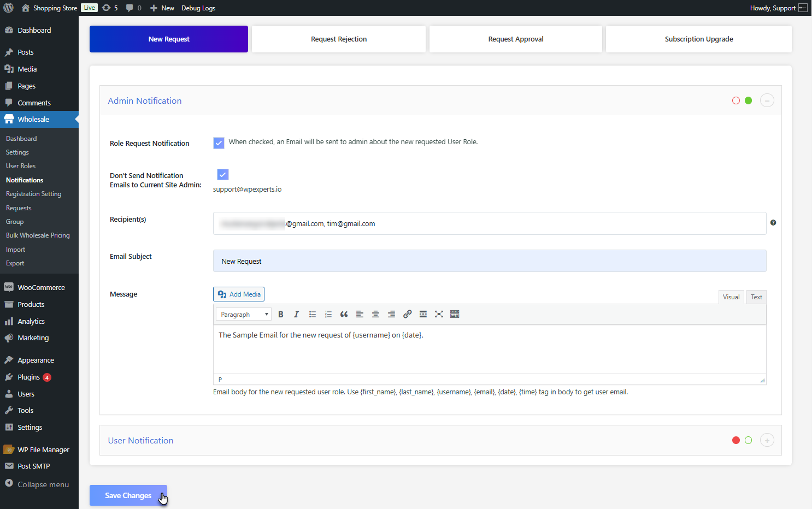Open Export submenu
This screenshot has height=509, width=812.
click(x=15, y=263)
